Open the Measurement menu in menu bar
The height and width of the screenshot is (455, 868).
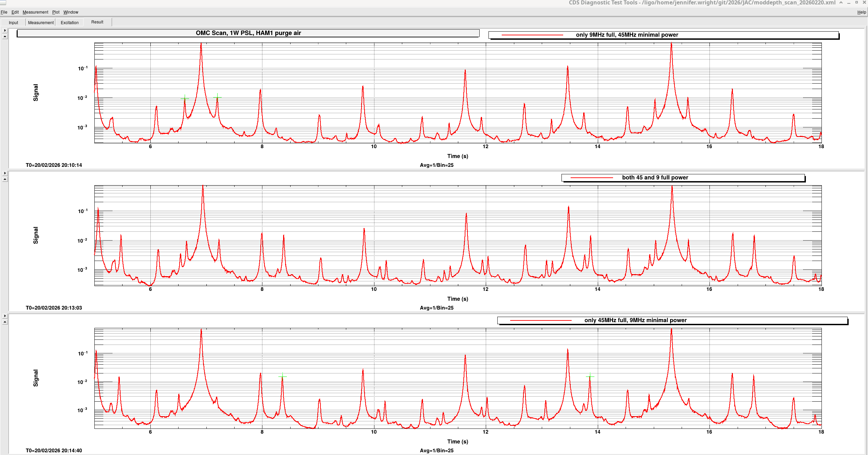35,12
